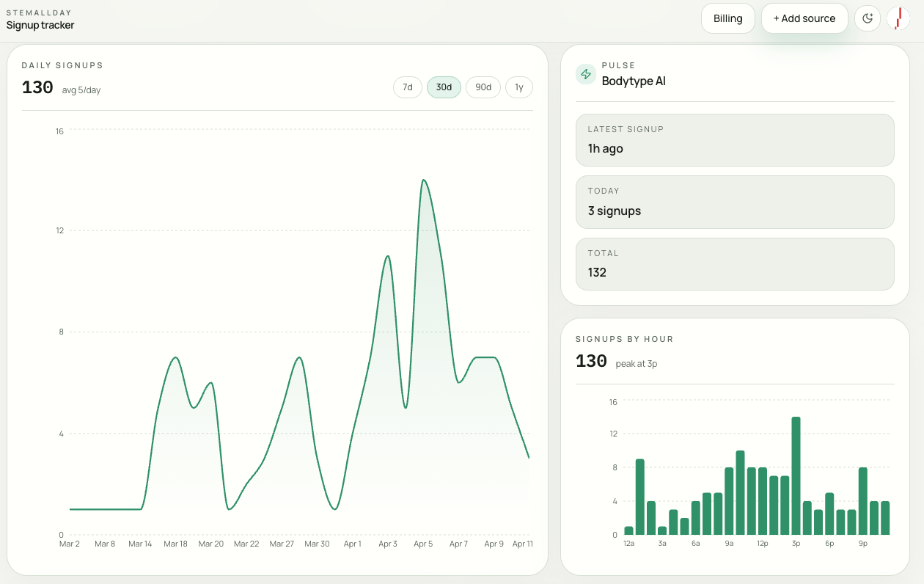Switch to the 90d range view
Screen dimensions: 924x584
point(483,87)
